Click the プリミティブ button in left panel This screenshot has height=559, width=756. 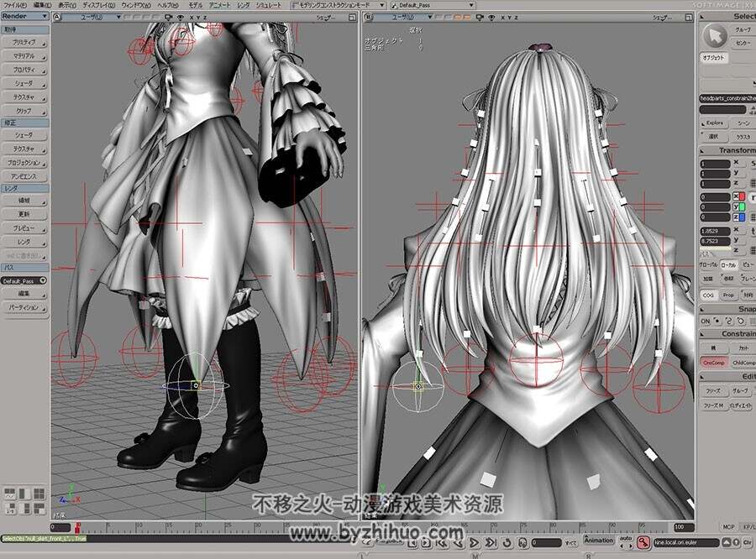(24, 43)
